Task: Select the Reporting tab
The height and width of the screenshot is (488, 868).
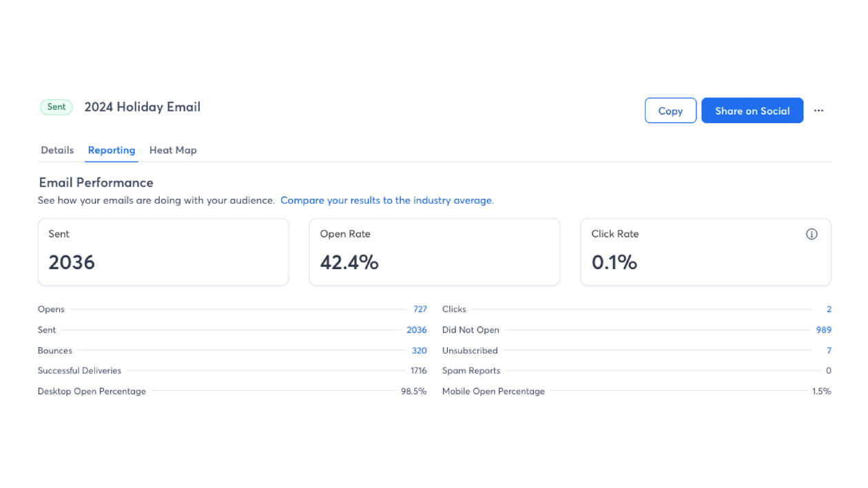Action: coord(111,150)
